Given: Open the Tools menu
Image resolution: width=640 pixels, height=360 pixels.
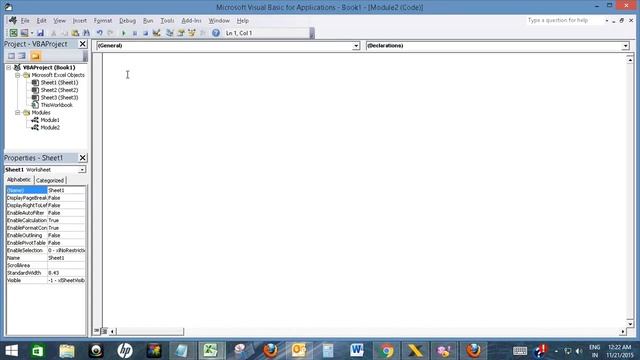Looking at the screenshot, I should click(x=167, y=20).
